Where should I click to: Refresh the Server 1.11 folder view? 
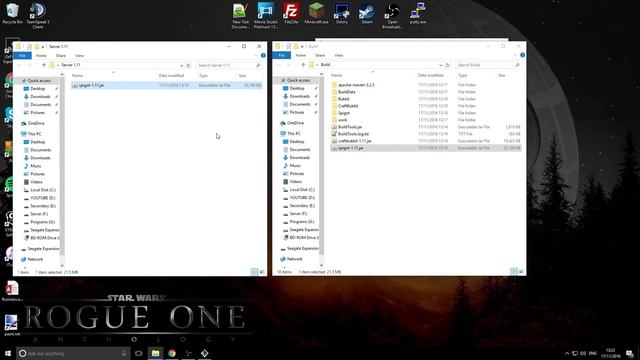188,65
